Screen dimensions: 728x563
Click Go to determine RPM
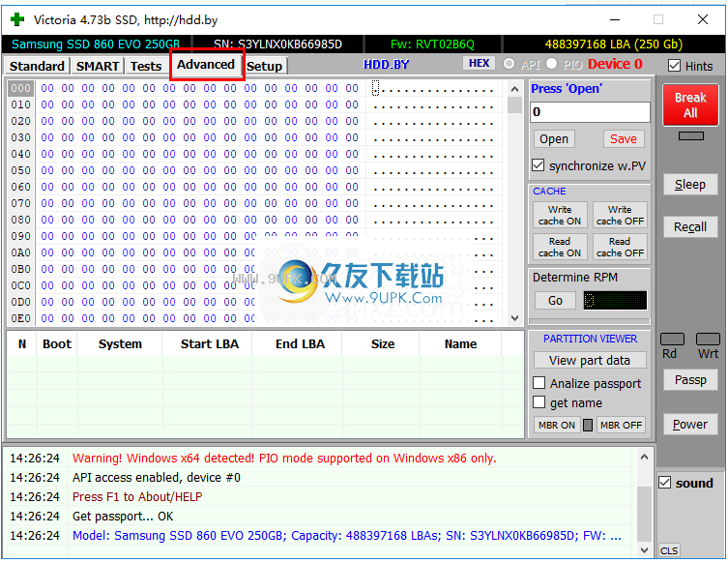[x=555, y=301]
